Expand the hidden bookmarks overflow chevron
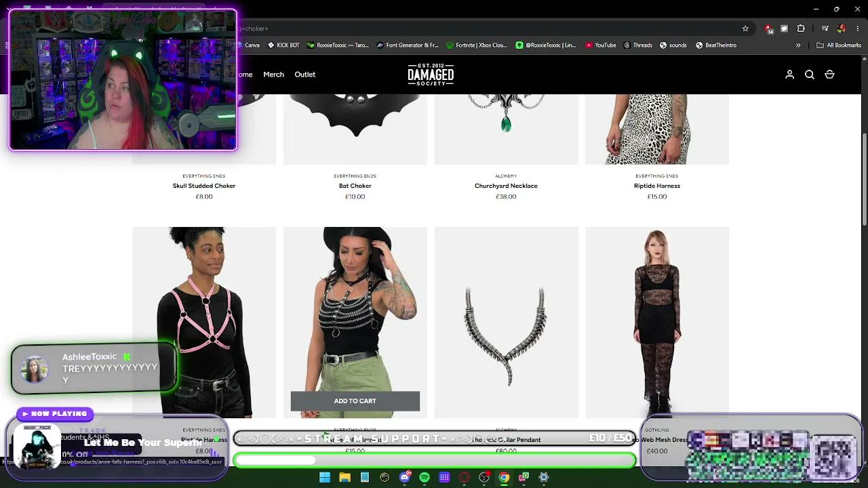 tap(798, 45)
